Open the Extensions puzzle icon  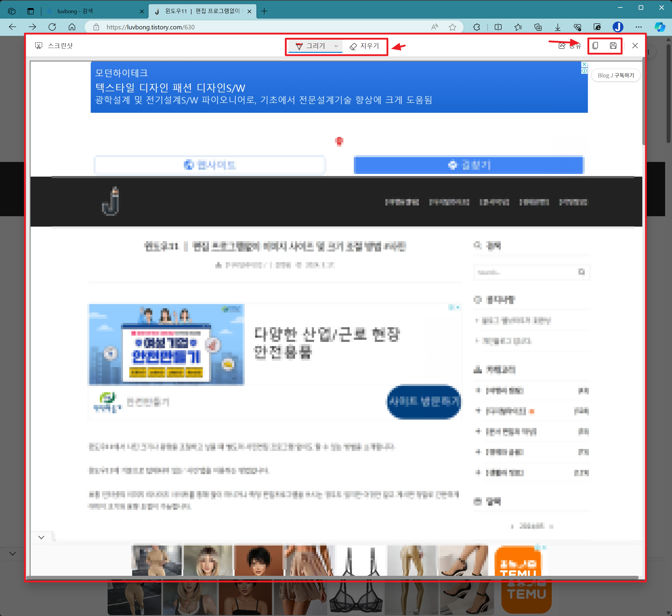(477, 27)
